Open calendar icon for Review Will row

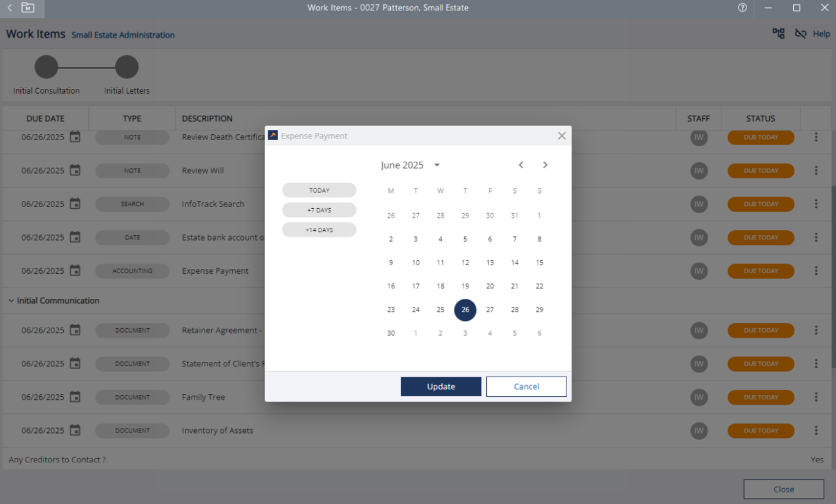75,170
